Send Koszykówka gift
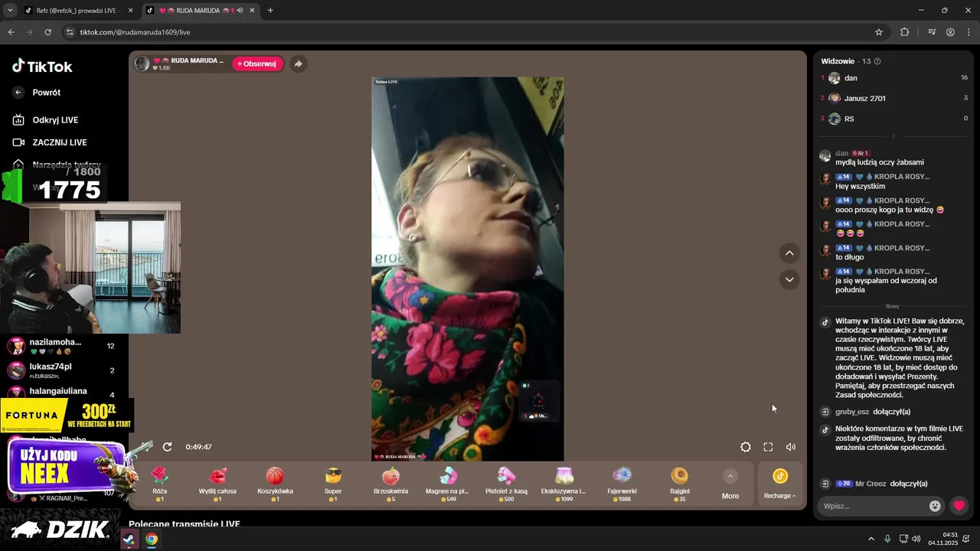The width and height of the screenshot is (980, 551). coord(275,484)
